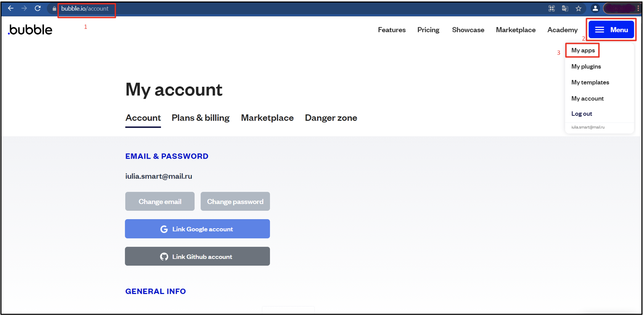Reload the page with the refresh icon

click(38, 8)
